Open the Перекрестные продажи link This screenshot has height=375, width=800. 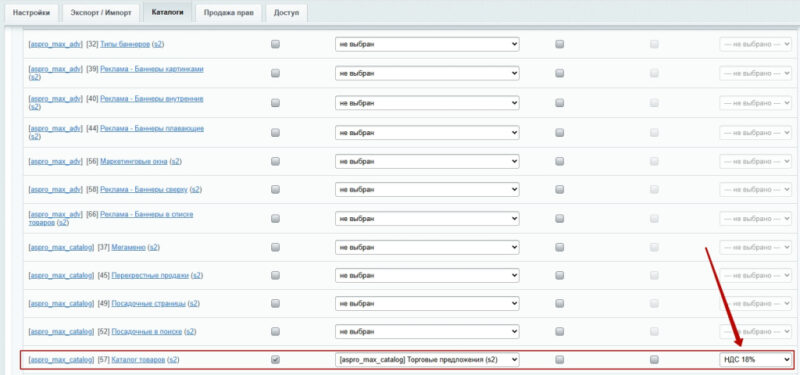coord(150,276)
